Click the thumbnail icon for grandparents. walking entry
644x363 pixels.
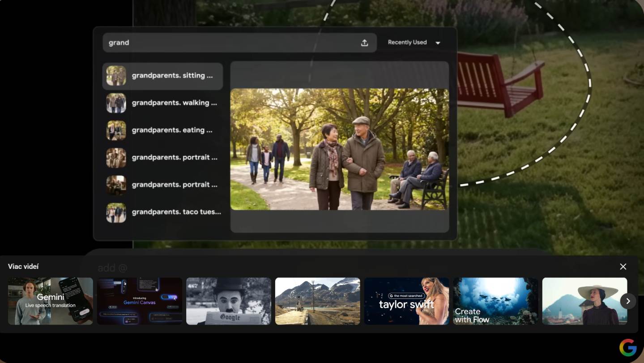pos(116,103)
